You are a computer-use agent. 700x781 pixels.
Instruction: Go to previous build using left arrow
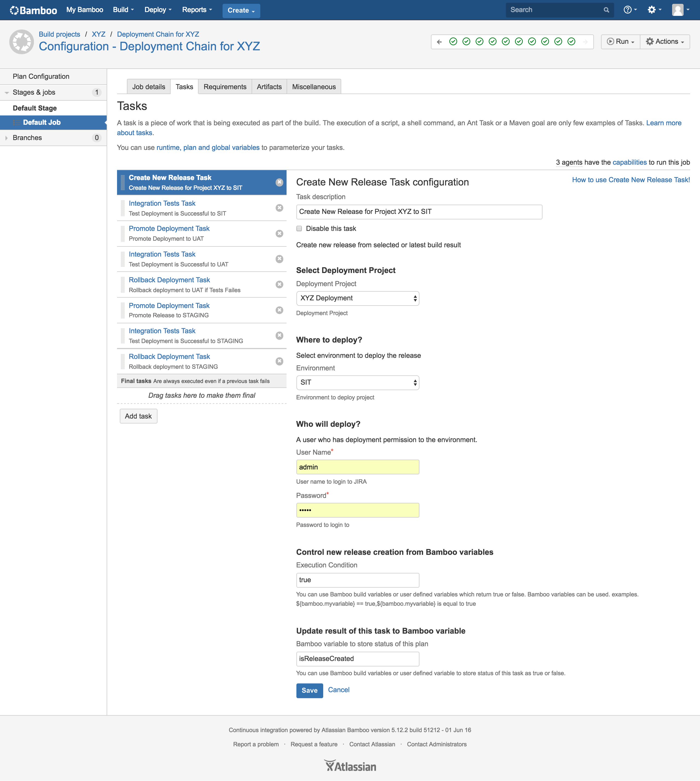(439, 42)
